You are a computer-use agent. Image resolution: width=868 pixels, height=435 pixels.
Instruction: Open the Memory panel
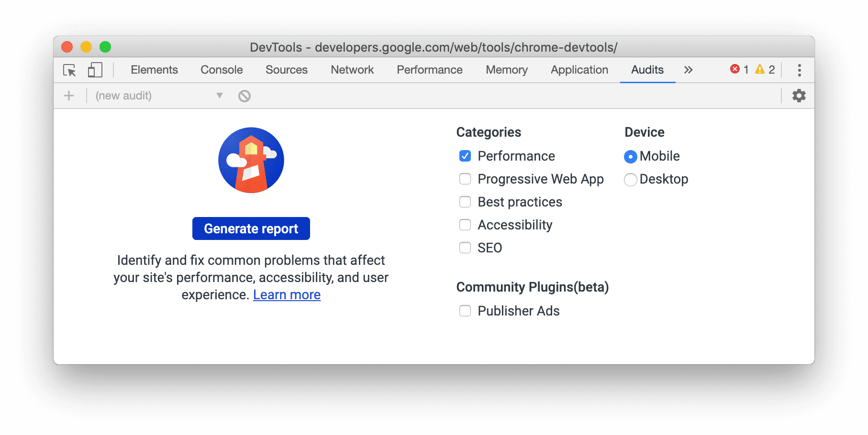(506, 70)
